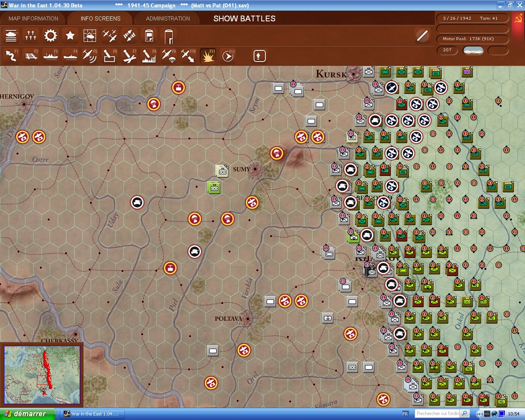The width and height of the screenshot is (525, 420).
Task: Click War in the East taskbar button
Action: pos(92,414)
